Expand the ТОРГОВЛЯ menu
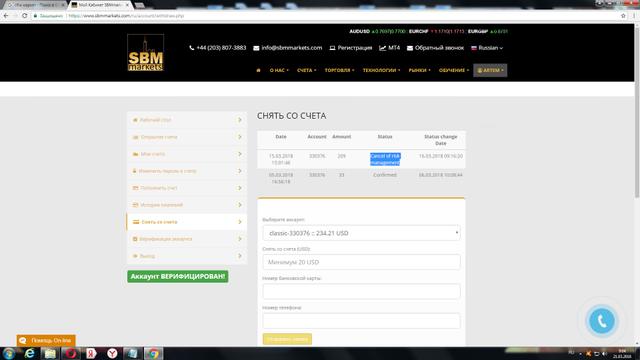Viewport: 640px width, 360px height. (340, 70)
